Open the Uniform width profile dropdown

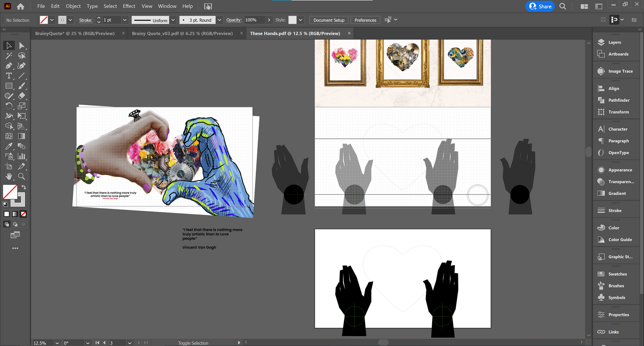point(173,20)
